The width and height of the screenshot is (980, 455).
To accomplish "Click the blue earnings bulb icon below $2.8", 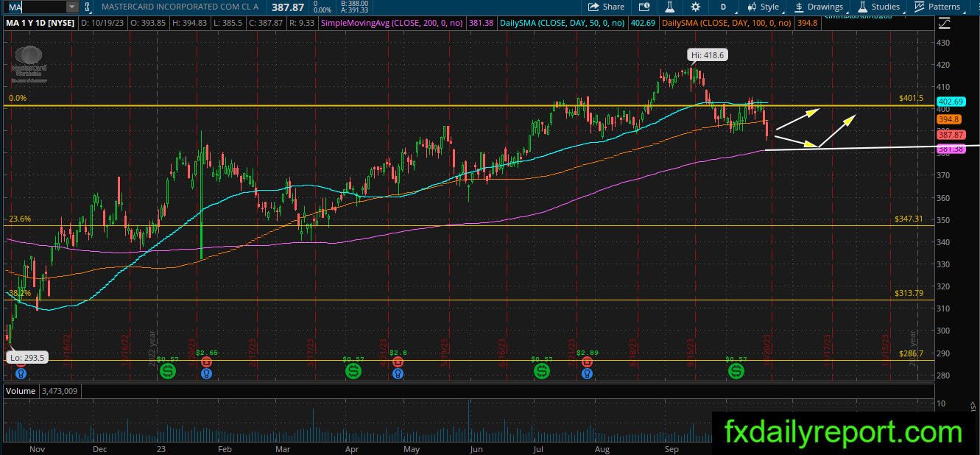I will click(x=398, y=373).
